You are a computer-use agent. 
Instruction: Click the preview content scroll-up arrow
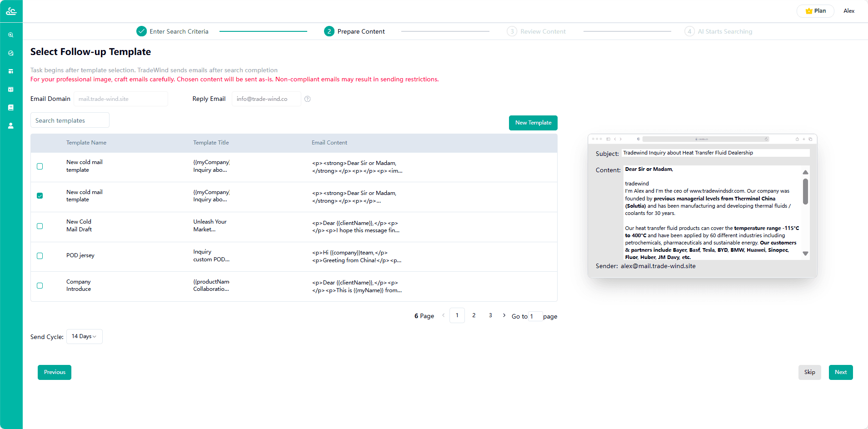(805, 172)
